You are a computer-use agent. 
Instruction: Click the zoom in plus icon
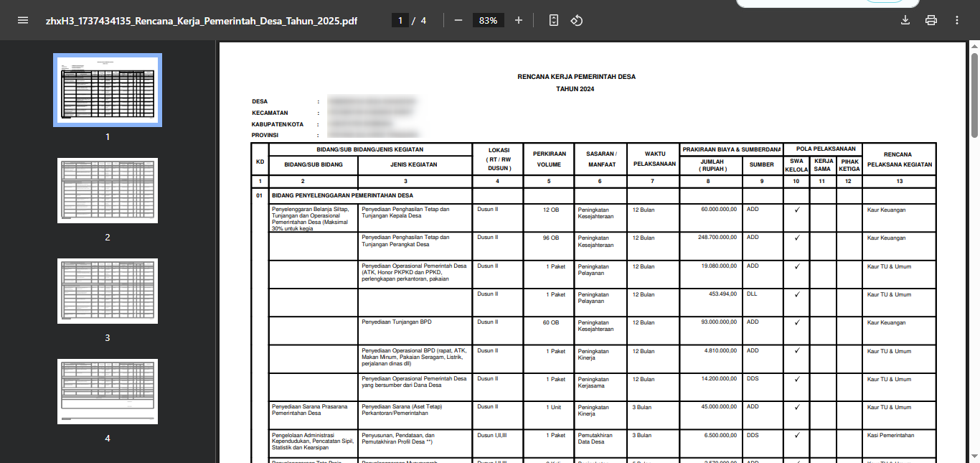[519, 20]
